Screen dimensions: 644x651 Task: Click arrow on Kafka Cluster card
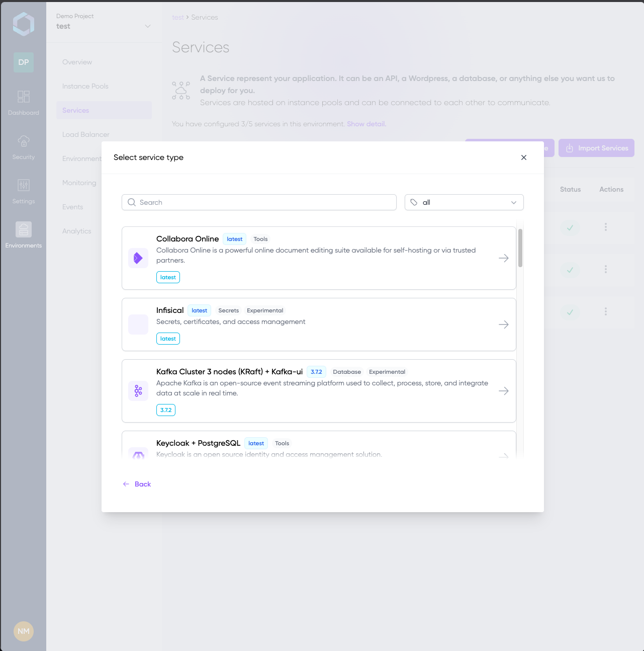tap(503, 391)
